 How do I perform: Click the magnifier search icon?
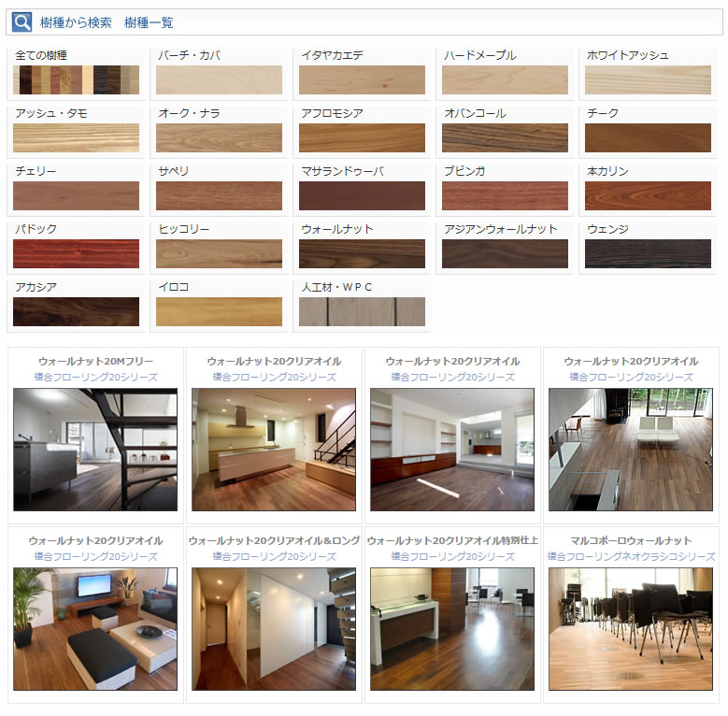pyautogui.click(x=21, y=22)
